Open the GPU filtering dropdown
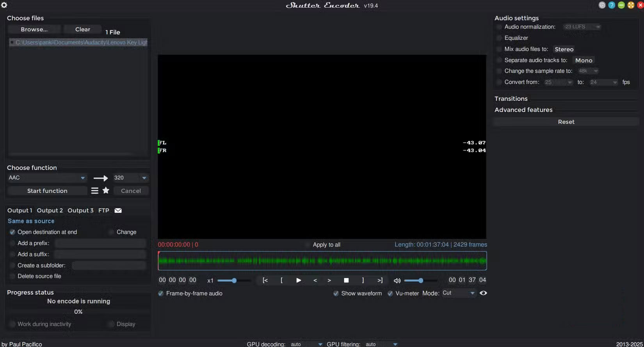Screen dimensions: 644x347 [x=382, y=344]
